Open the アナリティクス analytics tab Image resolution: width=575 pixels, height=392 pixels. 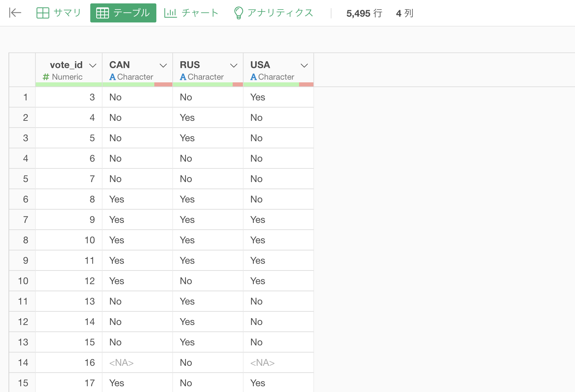click(x=274, y=13)
